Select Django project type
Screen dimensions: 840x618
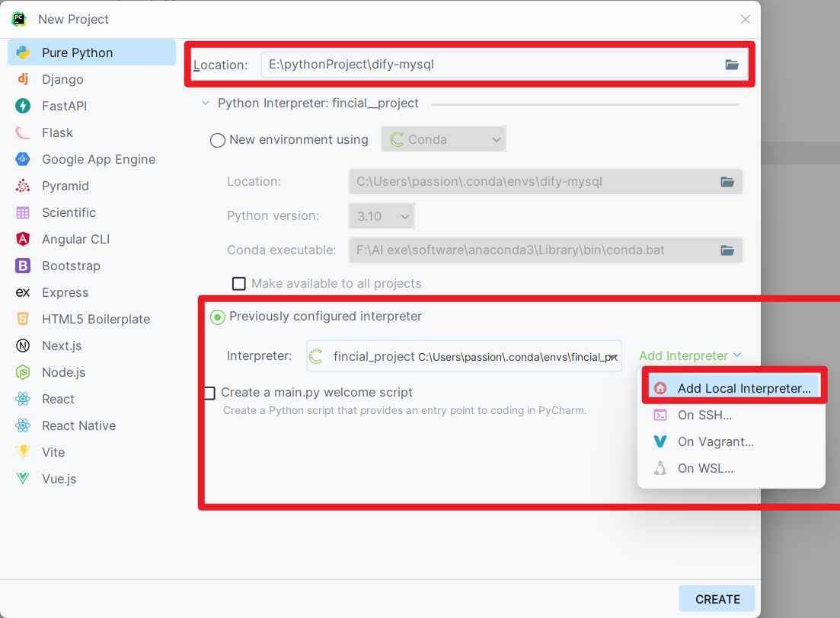(x=91, y=79)
